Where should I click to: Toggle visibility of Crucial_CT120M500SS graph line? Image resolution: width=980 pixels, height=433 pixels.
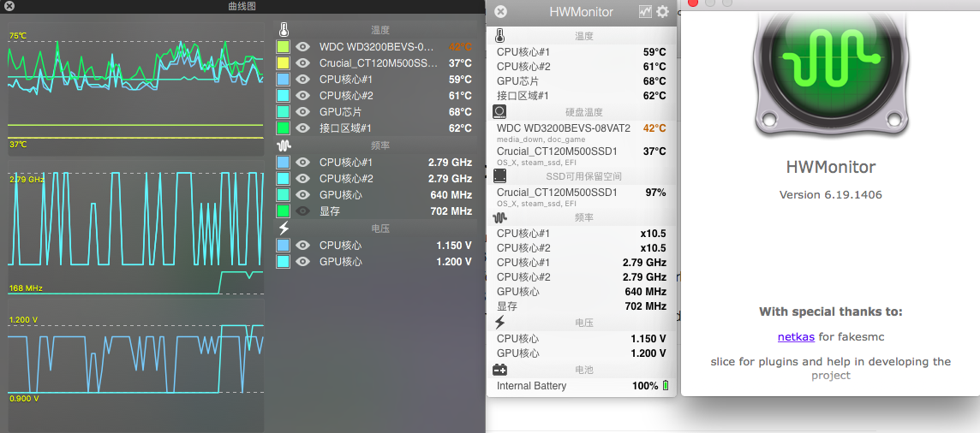tap(303, 63)
